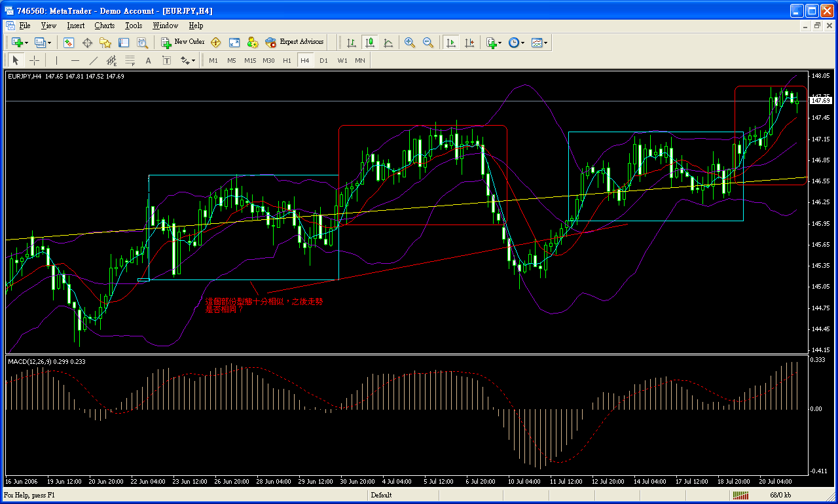Screen dimensions: 838x504
Task: Expand the New Chart dropdown arrow
Action: 27,43
